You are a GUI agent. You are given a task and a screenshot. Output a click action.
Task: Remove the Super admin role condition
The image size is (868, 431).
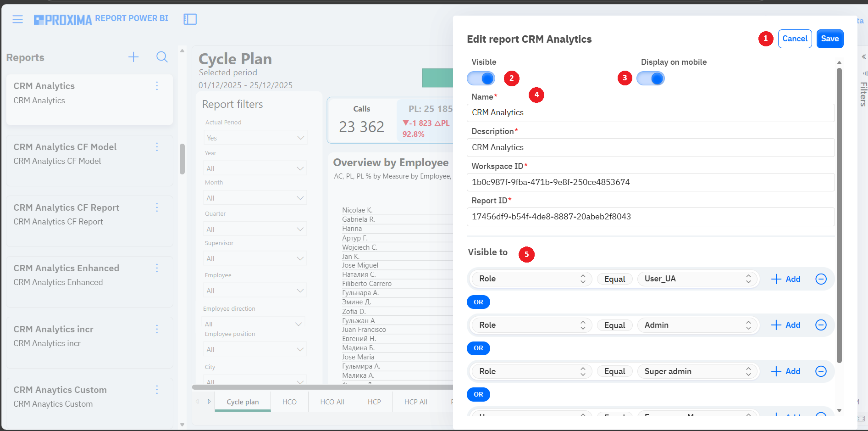pos(821,371)
